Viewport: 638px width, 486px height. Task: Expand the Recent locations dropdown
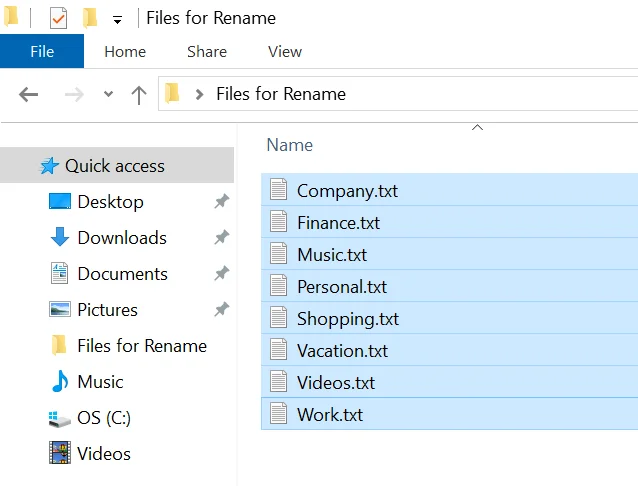point(108,95)
